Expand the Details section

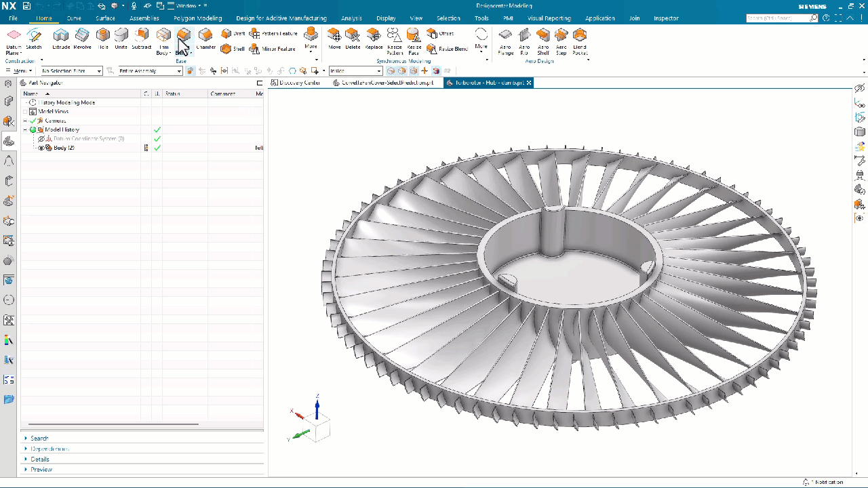click(x=39, y=459)
